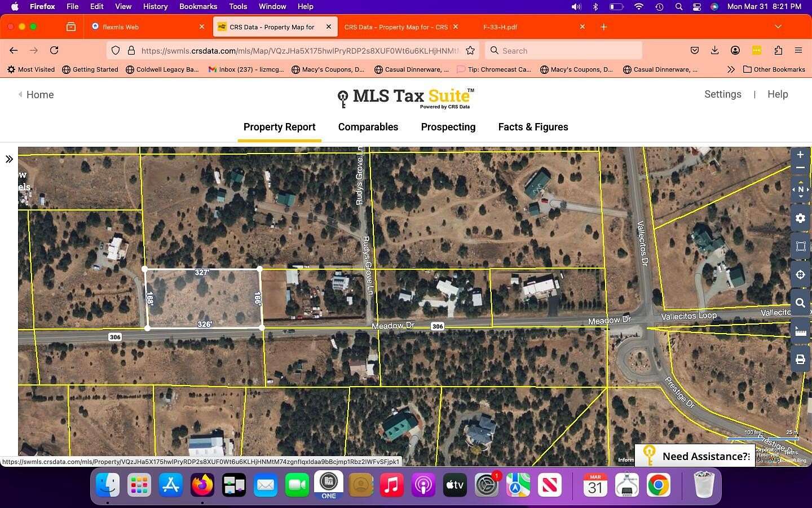Open the hidden bookmarks chevron
Viewport: 812px width, 508px height.
731,69
